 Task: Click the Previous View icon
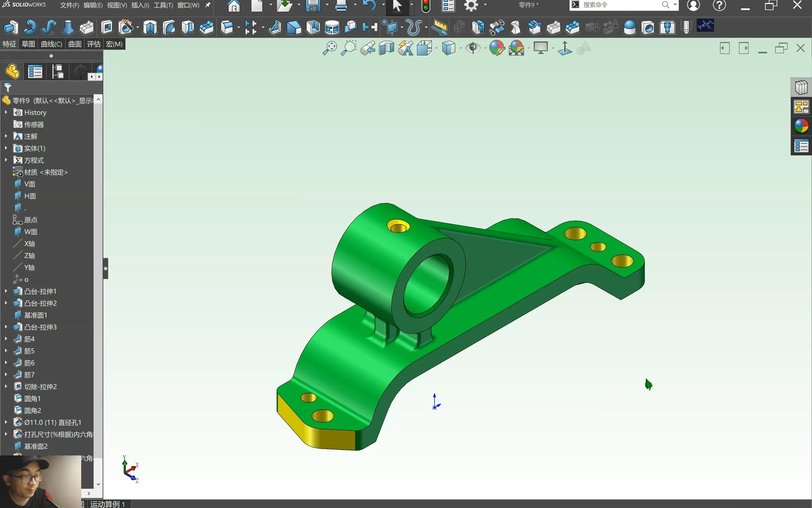pos(368,48)
